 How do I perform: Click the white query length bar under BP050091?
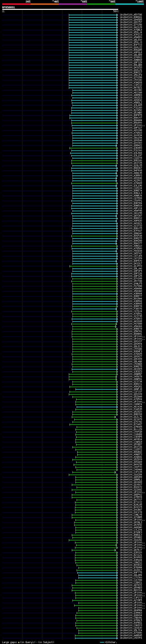pyautogui.click(x=60, y=10)
